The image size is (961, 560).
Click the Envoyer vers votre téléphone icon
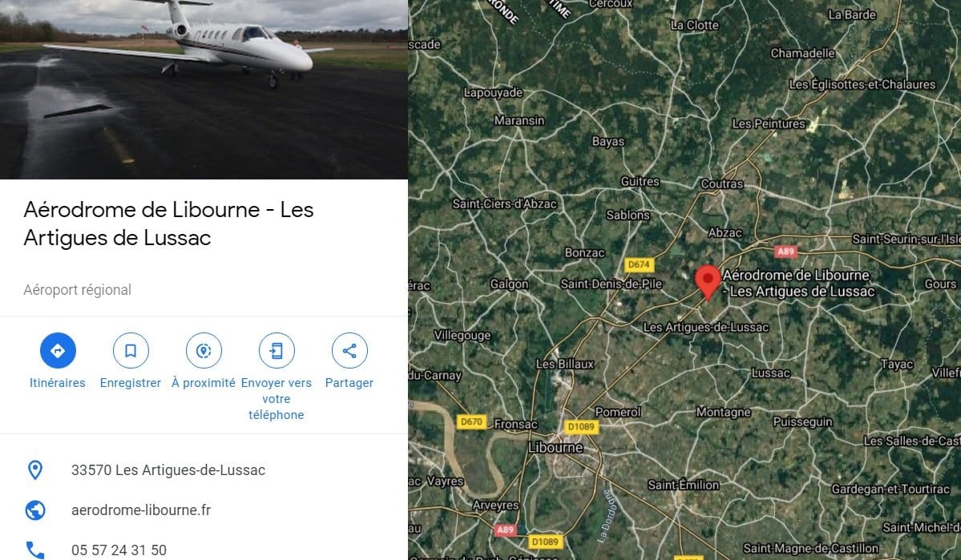[x=277, y=350]
